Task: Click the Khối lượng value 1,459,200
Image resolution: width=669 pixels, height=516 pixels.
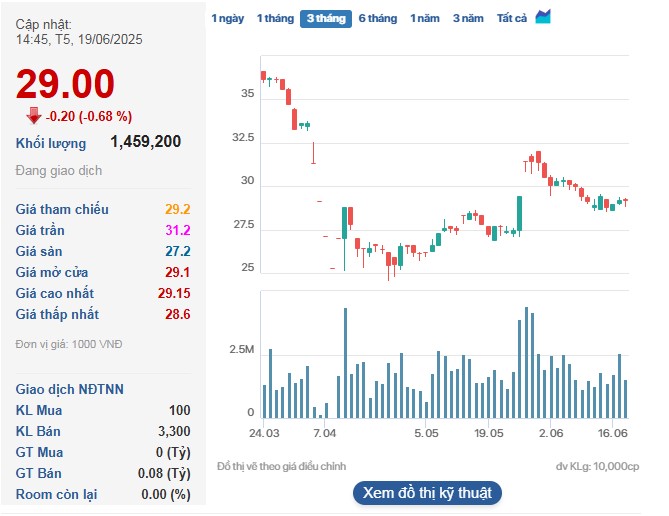Action: click(x=145, y=142)
